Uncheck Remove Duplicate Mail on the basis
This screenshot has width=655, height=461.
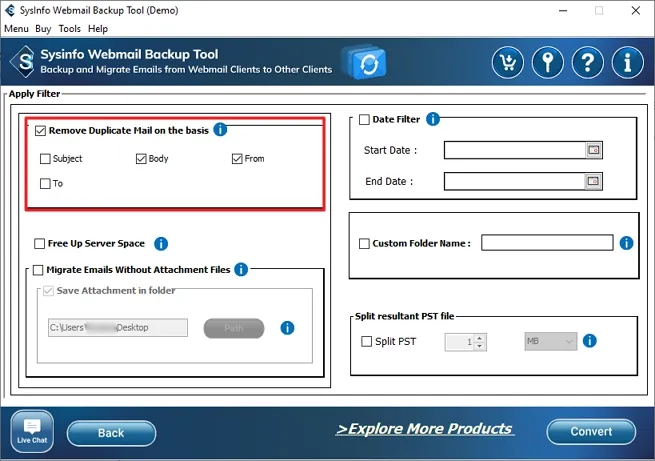pos(40,131)
